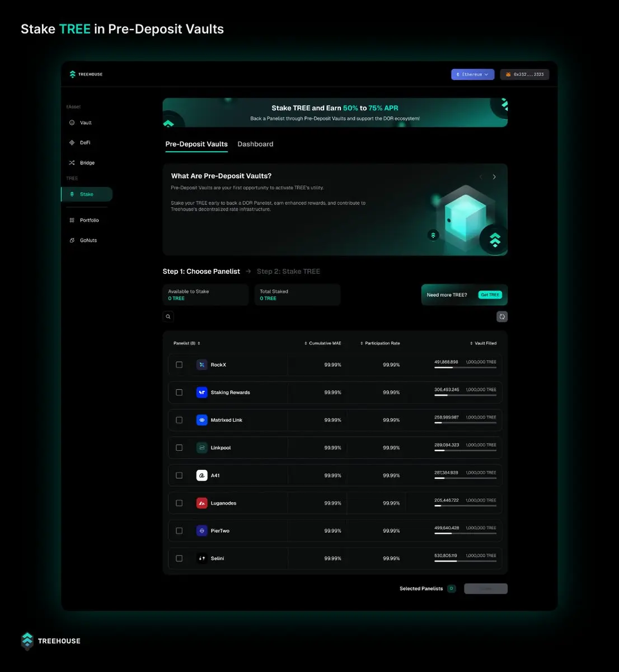Sort by Participation Rate column

pyautogui.click(x=380, y=343)
